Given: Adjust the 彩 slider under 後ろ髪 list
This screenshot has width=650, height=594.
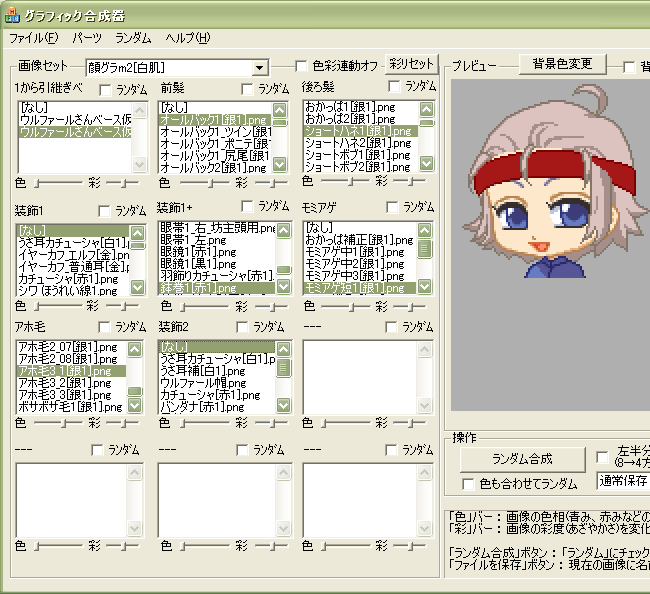Looking at the screenshot, I should pyautogui.click(x=409, y=181).
